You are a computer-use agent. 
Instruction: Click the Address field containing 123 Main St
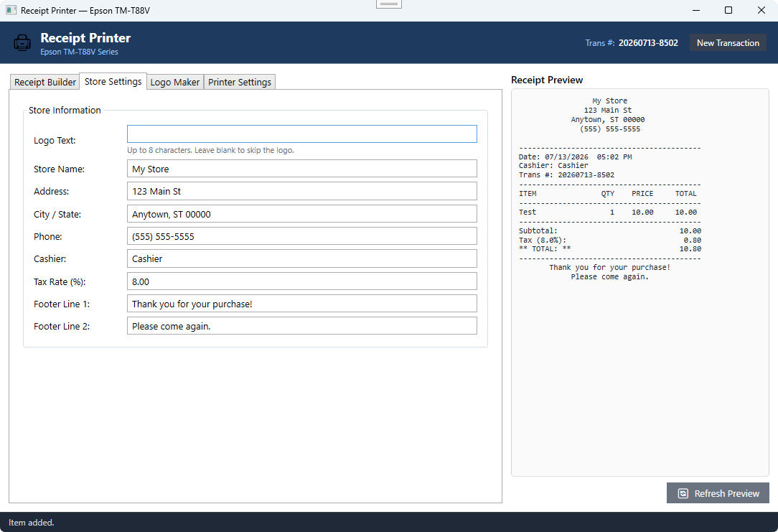(x=301, y=191)
